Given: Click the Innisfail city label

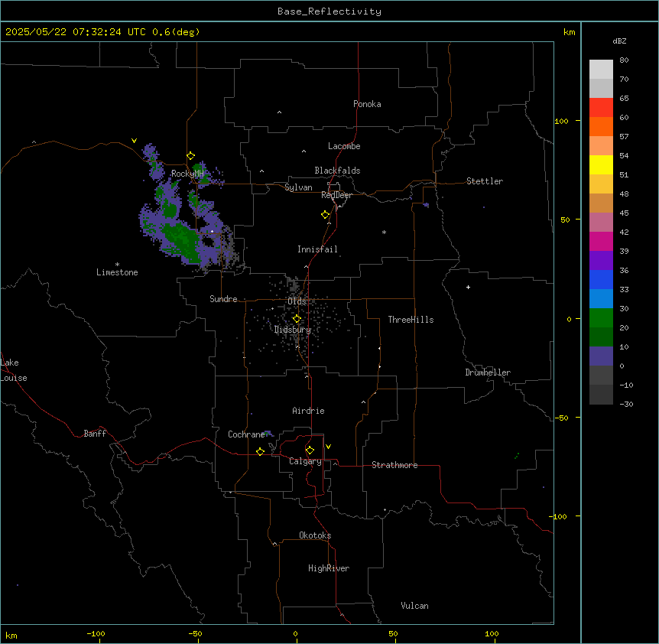Looking at the screenshot, I should point(317,249).
